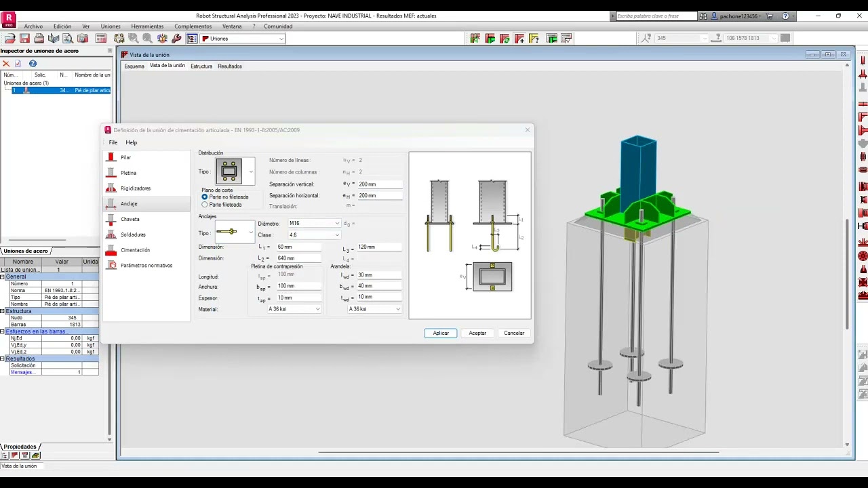Switch to the Resultados tab
868x488 pixels.
point(230,66)
